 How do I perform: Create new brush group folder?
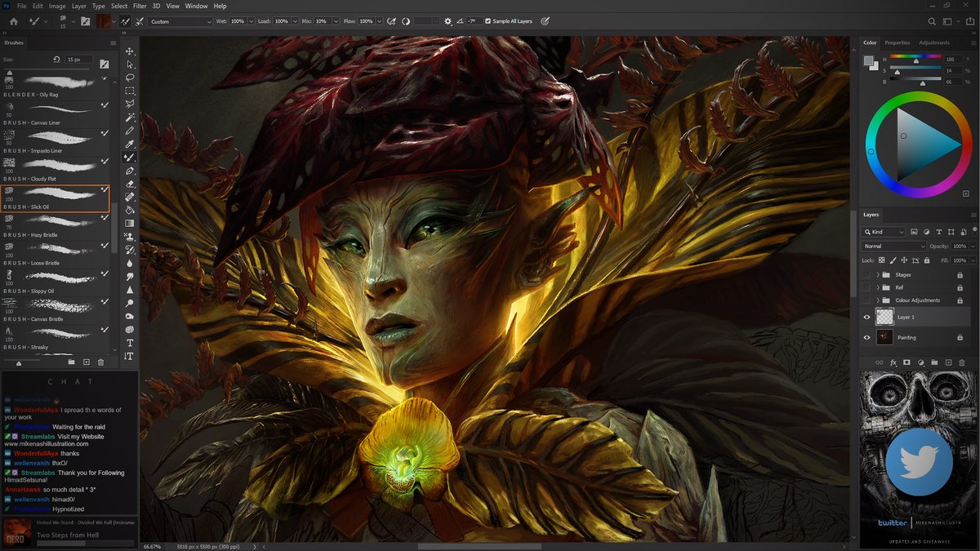tap(71, 362)
